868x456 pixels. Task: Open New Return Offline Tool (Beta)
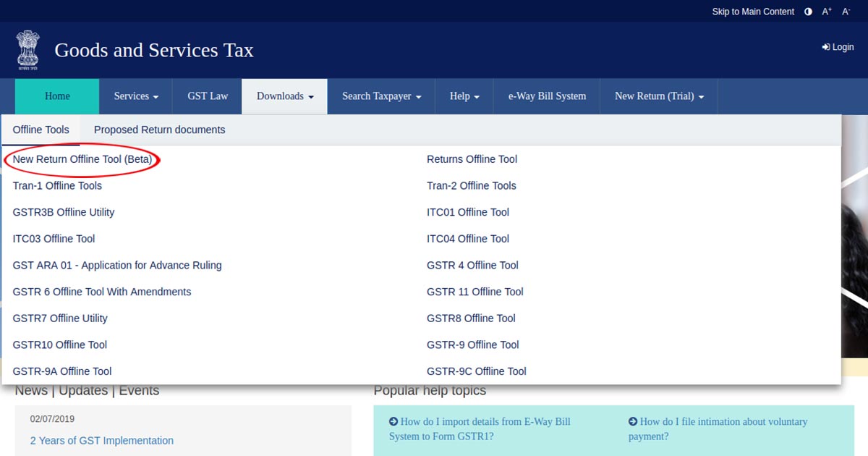click(x=82, y=159)
